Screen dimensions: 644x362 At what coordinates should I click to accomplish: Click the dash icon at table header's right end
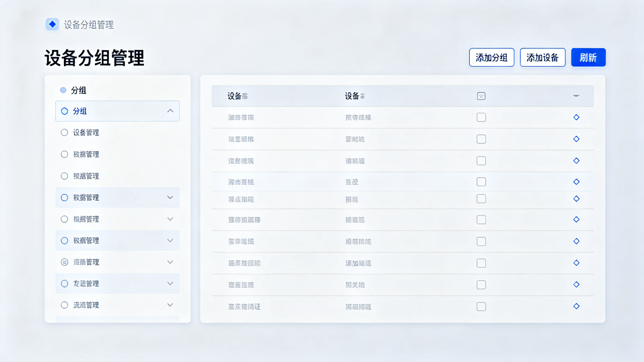(576, 96)
